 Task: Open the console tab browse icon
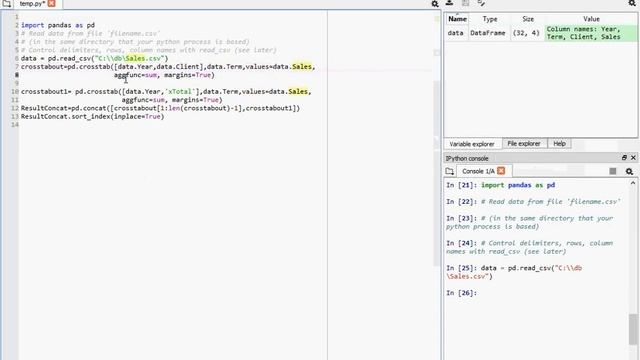click(449, 171)
